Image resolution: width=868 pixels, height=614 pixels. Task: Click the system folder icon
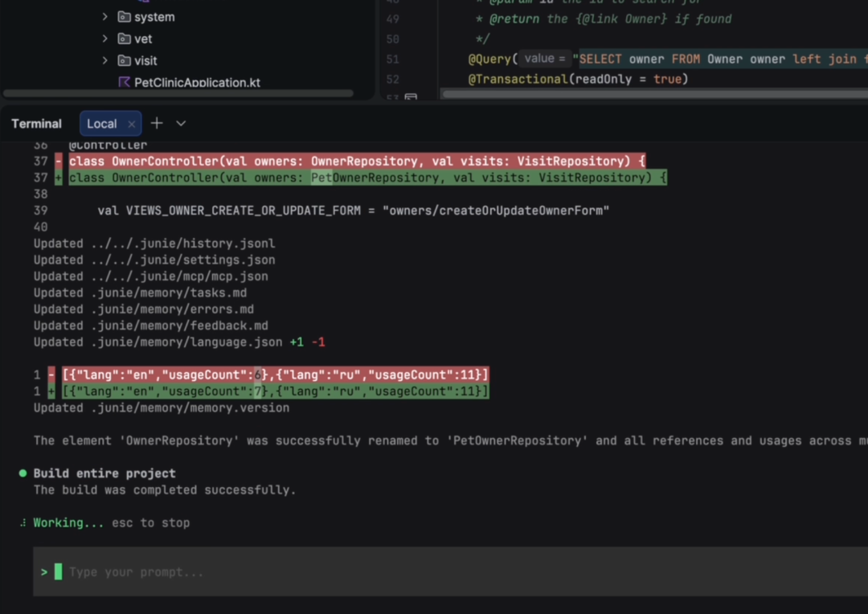click(125, 17)
